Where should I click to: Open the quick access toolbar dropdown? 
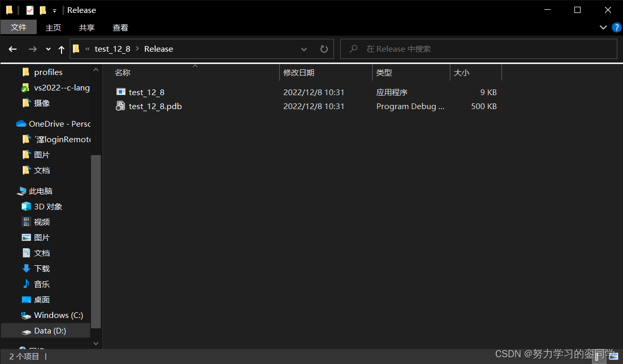[x=54, y=10]
